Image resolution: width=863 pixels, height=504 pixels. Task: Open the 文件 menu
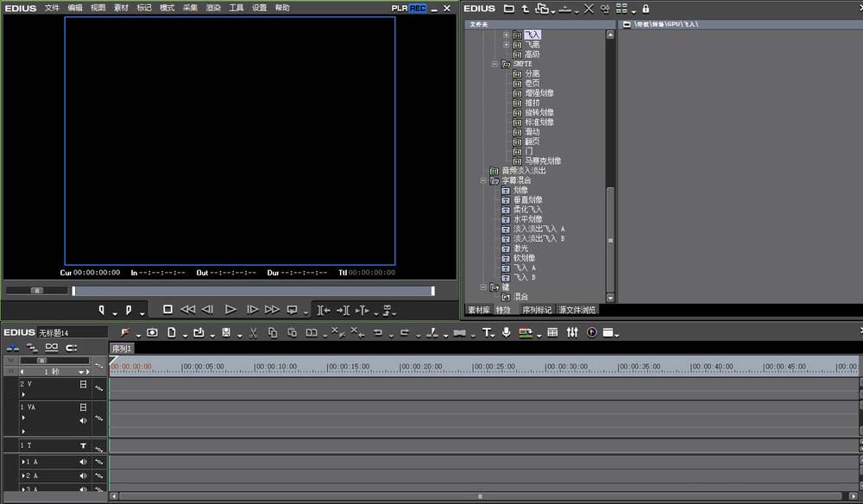click(x=53, y=8)
